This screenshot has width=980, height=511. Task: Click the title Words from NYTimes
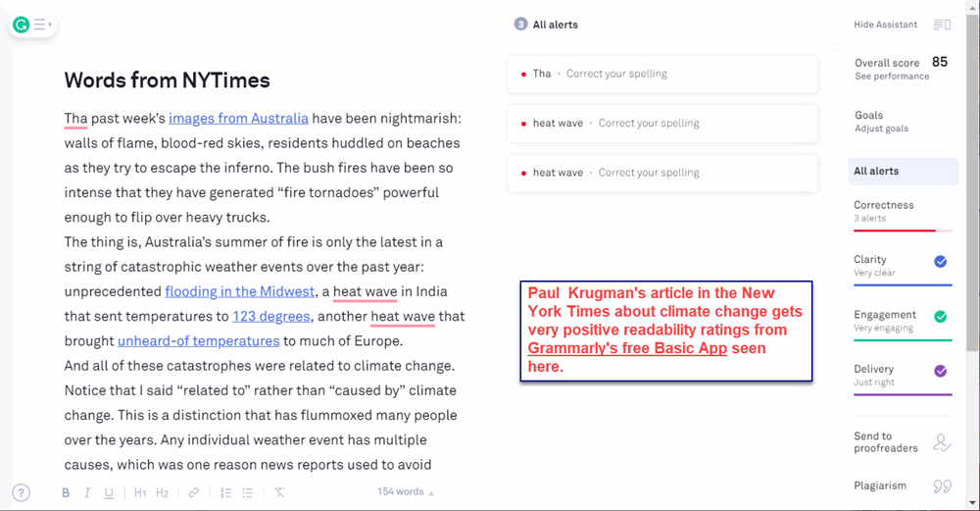tap(167, 80)
